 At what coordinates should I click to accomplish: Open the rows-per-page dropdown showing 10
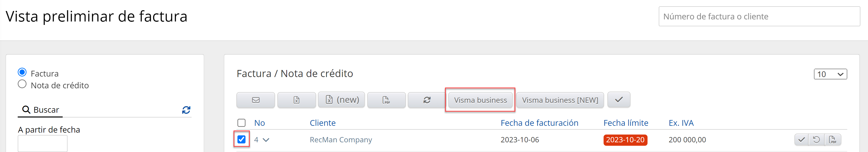point(830,74)
